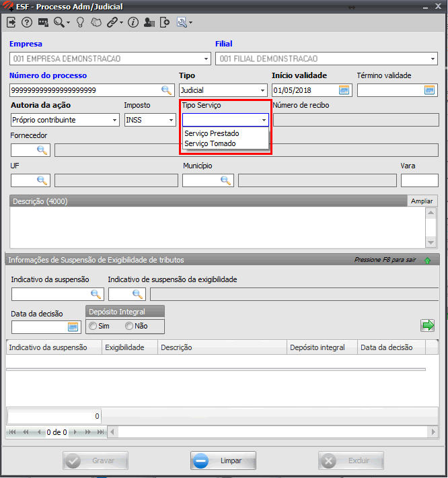Go to next page navigation icon
Screen dimensions: 448x478
(x=87, y=432)
